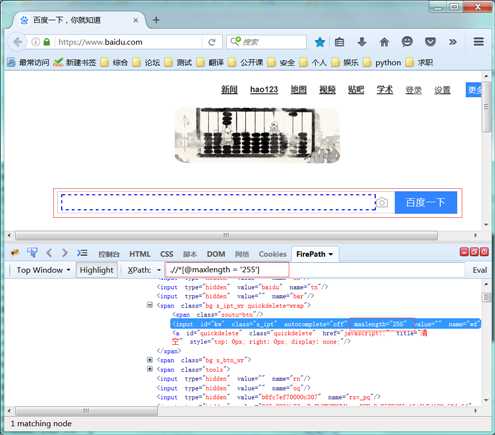Expand the s_btn_wr span node
The width and height of the screenshot is (495, 435).
point(150,360)
